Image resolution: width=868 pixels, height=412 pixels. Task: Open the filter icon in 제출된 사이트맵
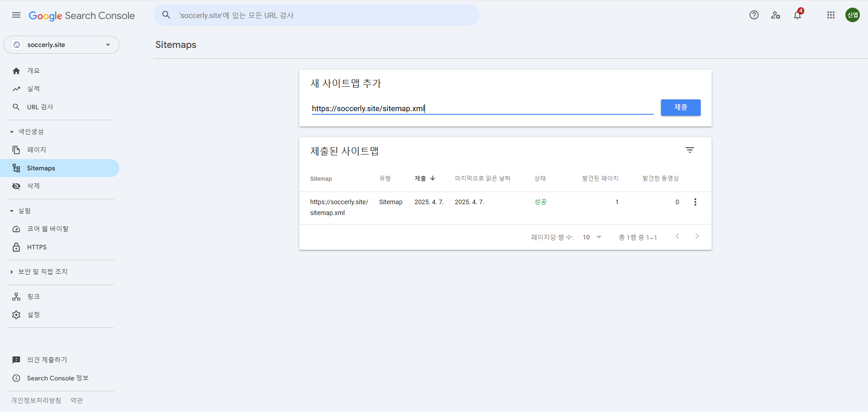(x=690, y=150)
